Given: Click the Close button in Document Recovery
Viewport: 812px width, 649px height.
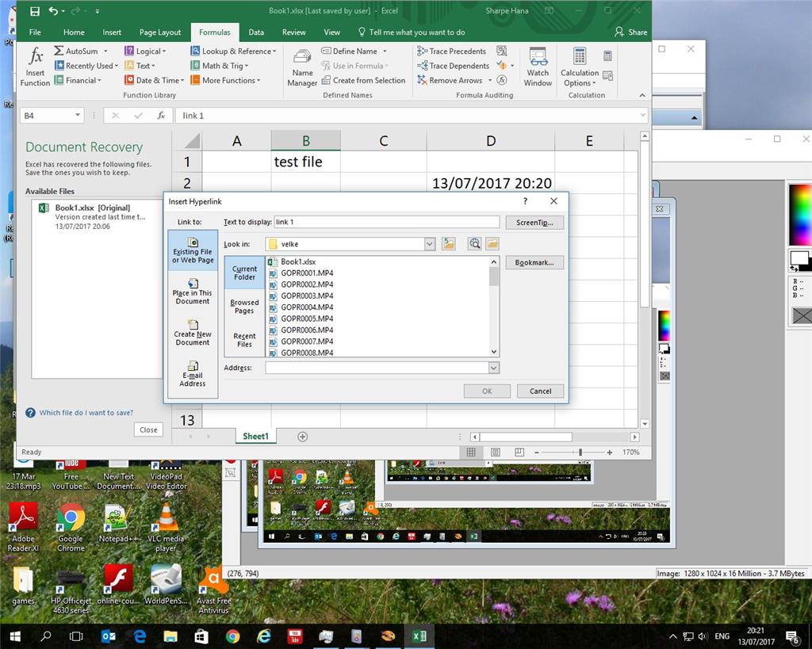Looking at the screenshot, I should pyautogui.click(x=148, y=429).
